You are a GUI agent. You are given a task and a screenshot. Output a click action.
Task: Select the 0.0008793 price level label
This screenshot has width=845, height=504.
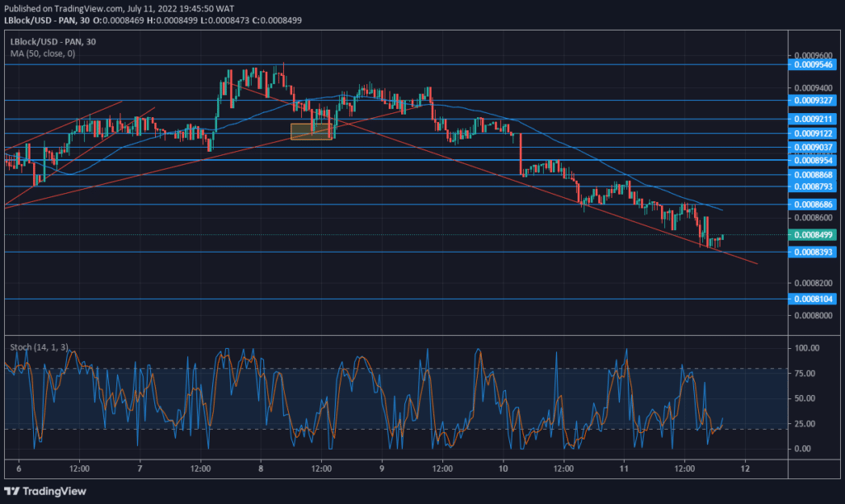point(812,187)
